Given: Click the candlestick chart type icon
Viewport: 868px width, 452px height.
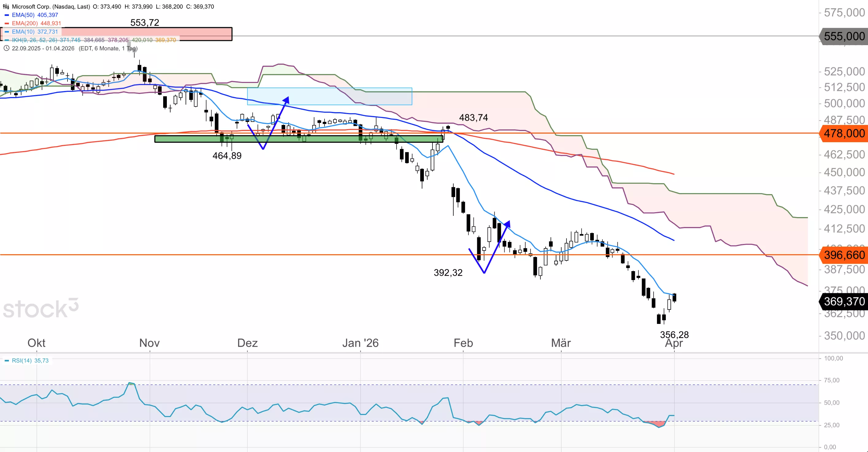Looking at the screenshot, I should [6, 6].
